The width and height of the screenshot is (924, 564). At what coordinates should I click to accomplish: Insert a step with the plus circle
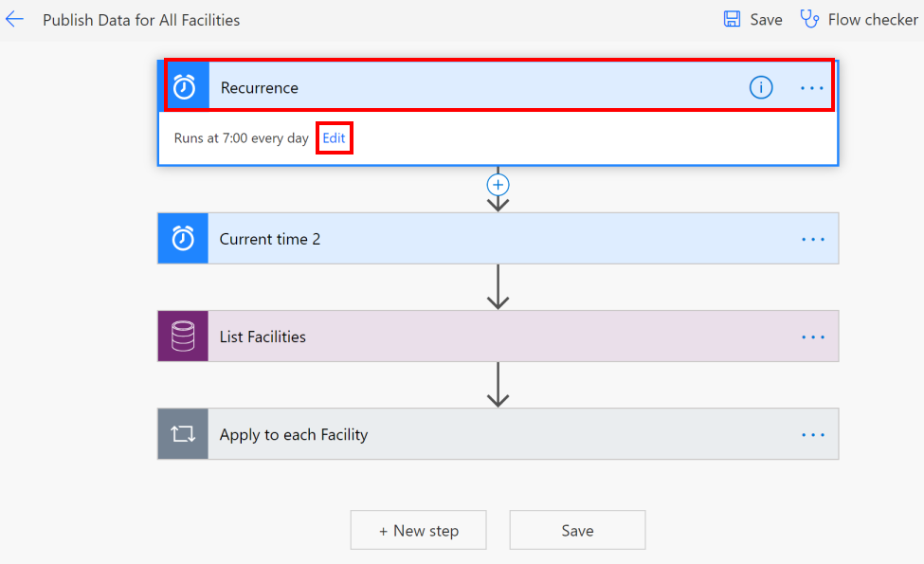[498, 185]
